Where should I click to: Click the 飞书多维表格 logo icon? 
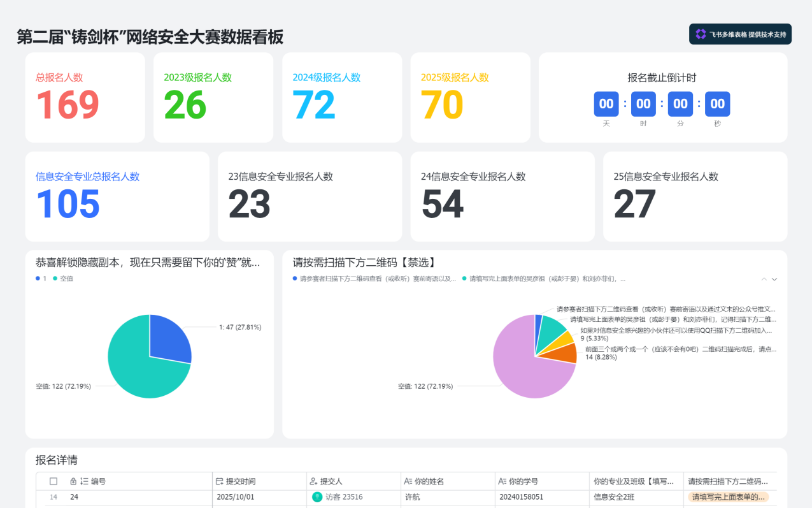[701, 34]
